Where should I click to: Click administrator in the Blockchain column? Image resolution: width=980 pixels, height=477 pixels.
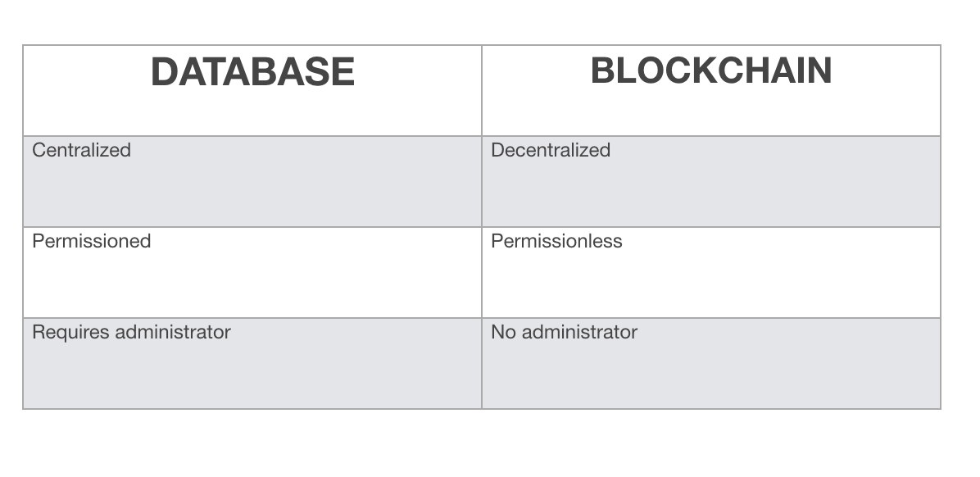[579, 332]
